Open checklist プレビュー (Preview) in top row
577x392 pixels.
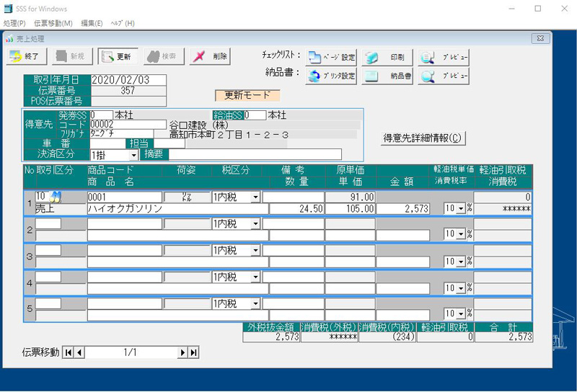pyautogui.click(x=444, y=57)
